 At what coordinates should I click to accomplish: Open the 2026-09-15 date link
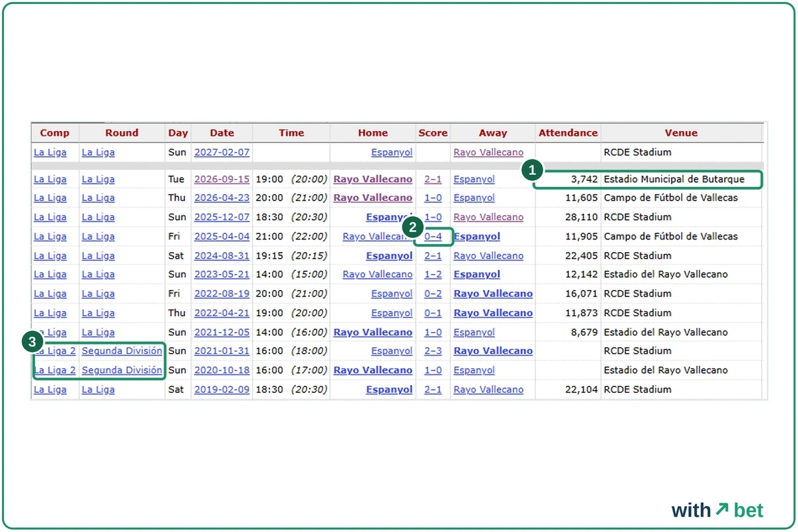(x=222, y=179)
